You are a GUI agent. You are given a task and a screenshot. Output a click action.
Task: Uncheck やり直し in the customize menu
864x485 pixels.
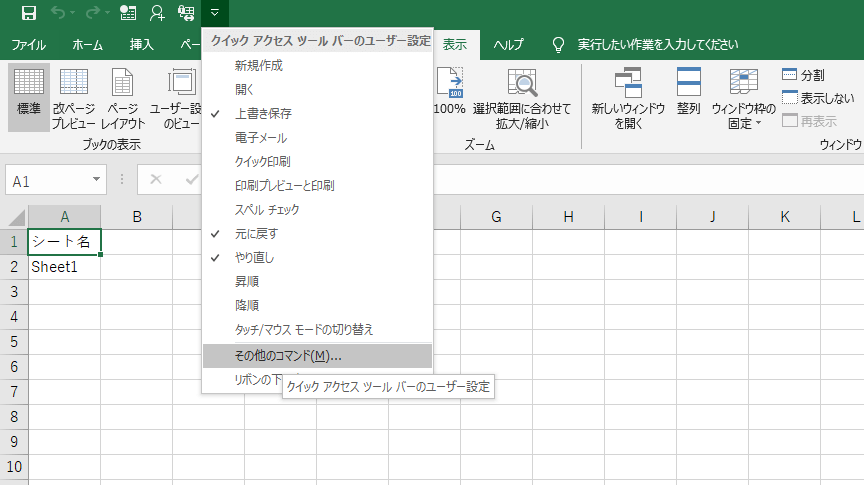click(x=317, y=257)
